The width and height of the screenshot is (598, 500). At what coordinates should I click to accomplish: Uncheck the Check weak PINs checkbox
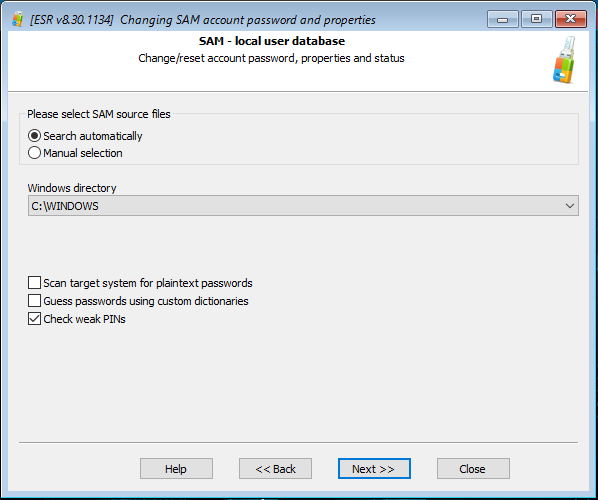pos(34,319)
